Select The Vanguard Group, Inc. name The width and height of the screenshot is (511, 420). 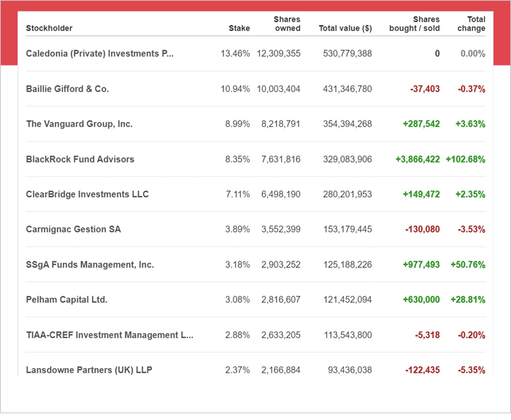80,124
